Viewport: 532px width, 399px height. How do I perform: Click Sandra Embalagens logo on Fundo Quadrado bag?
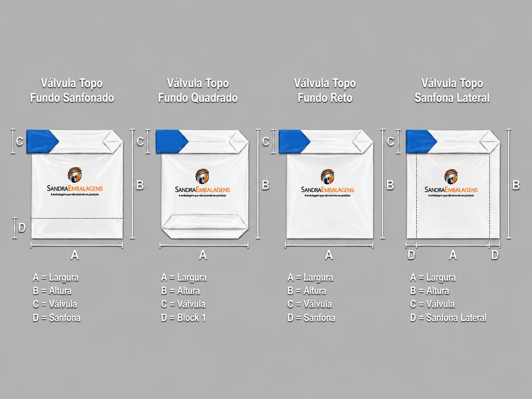coord(203,183)
